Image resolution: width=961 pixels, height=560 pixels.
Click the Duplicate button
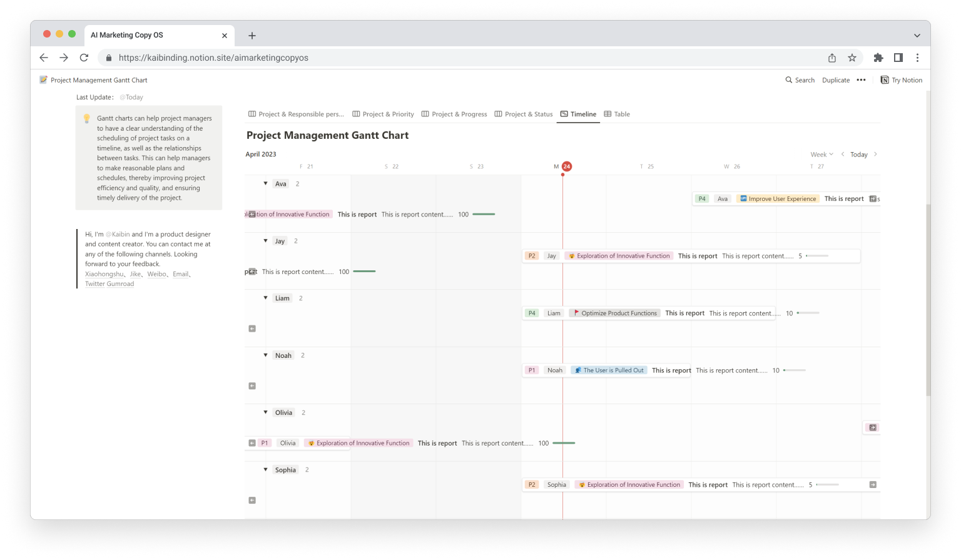click(836, 80)
